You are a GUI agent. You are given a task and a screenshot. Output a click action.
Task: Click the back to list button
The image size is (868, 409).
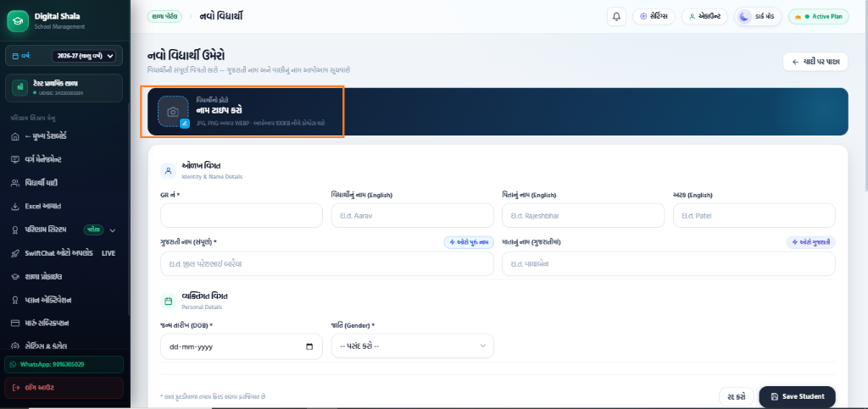[x=815, y=62]
